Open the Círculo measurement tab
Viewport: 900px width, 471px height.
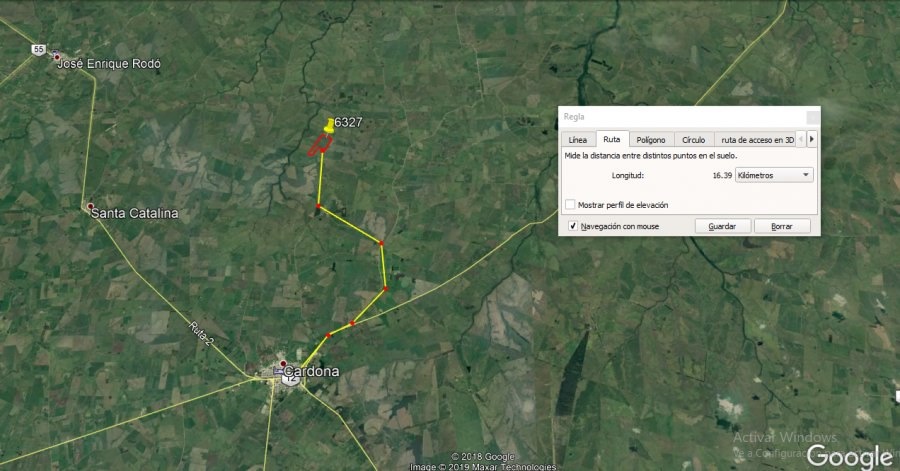coord(693,139)
